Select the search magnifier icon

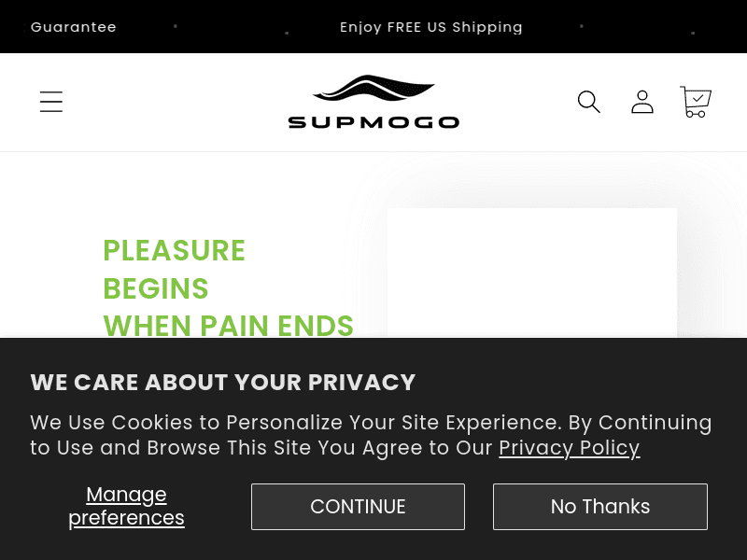click(589, 102)
